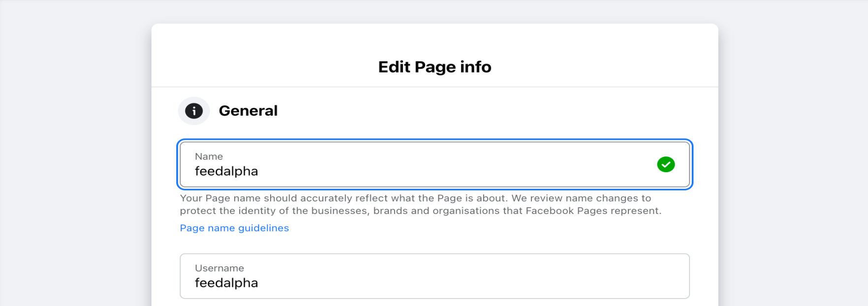
Task: Open the Page name guidelines link
Action: pyautogui.click(x=234, y=228)
